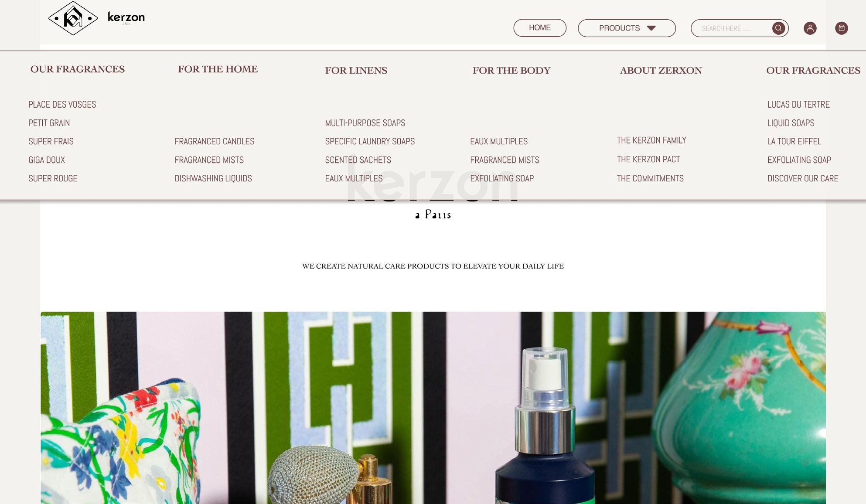Screen dimensions: 866x504
Task: Choose Dishwashing Liquids link
Action: 213,178
